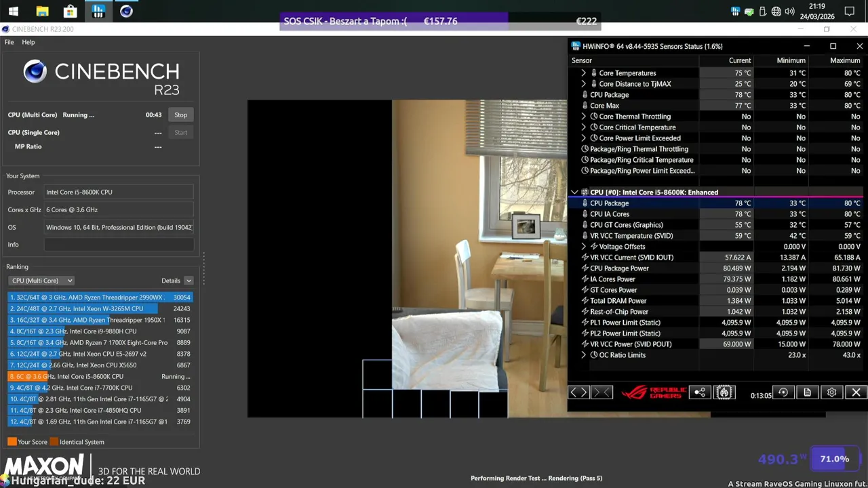Screen dimensions: 868x488
Task: Open network status tray icon
Action: click(x=776, y=12)
